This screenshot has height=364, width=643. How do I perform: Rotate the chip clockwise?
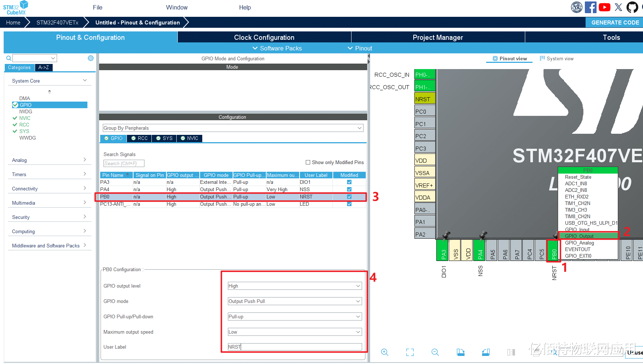click(460, 352)
